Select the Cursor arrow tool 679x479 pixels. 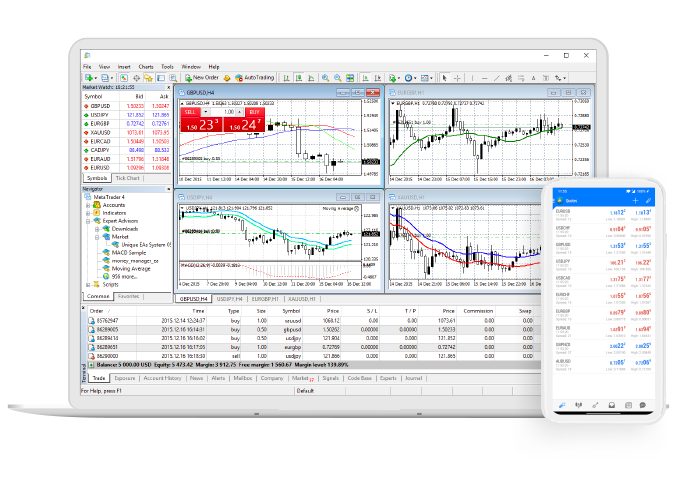point(444,78)
